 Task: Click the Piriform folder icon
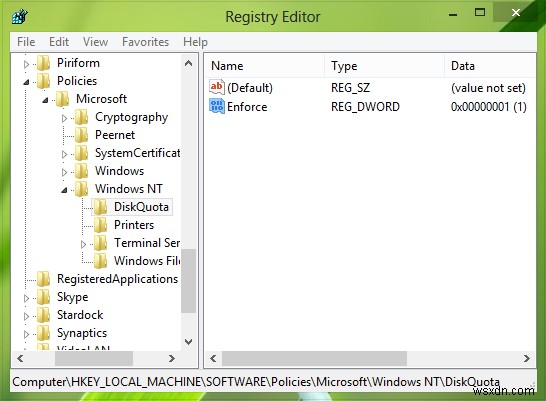coord(44,63)
